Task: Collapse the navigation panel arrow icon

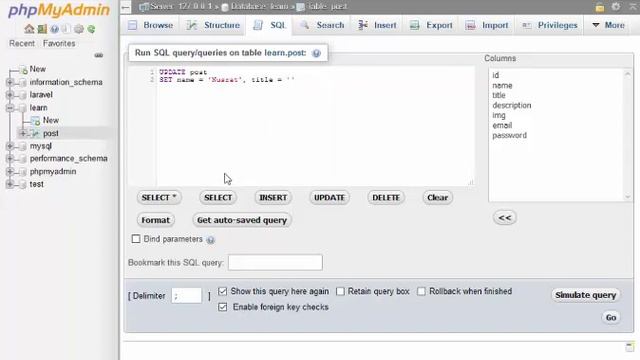Action: click(126, 7)
